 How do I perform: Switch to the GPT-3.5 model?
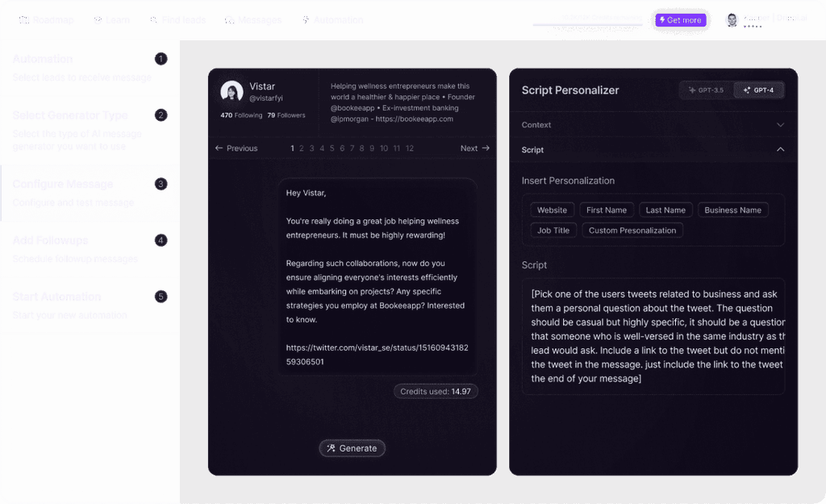[x=705, y=90]
